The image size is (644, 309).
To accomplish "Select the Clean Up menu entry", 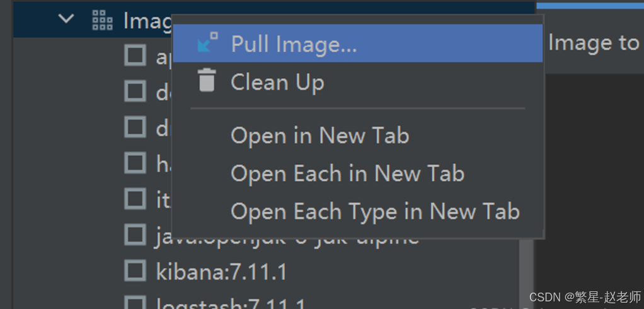I will 277,82.
